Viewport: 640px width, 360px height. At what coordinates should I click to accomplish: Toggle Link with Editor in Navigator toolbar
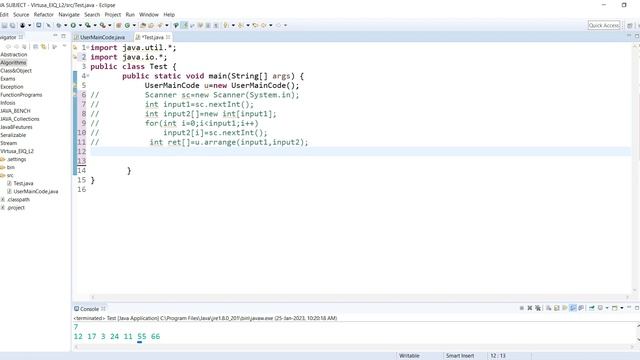coord(43,47)
